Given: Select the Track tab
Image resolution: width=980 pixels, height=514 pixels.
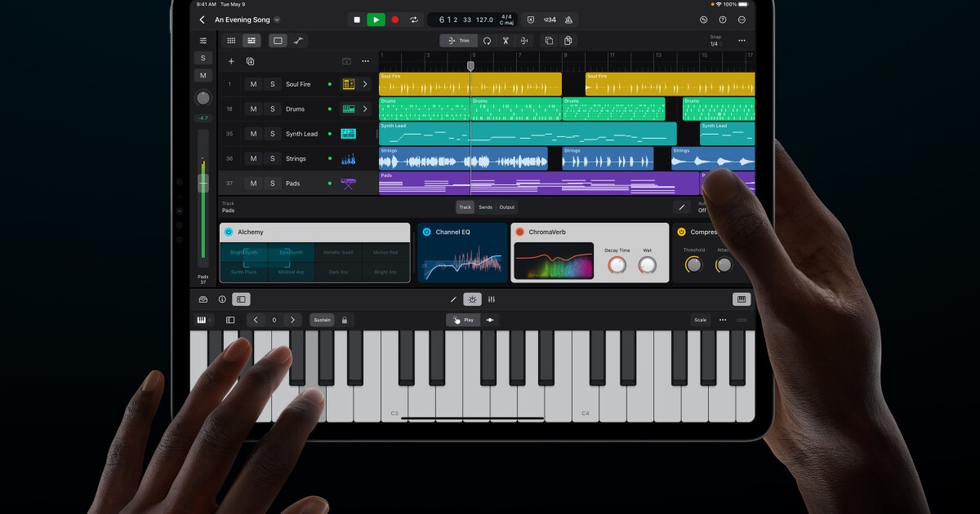Looking at the screenshot, I should click(465, 207).
